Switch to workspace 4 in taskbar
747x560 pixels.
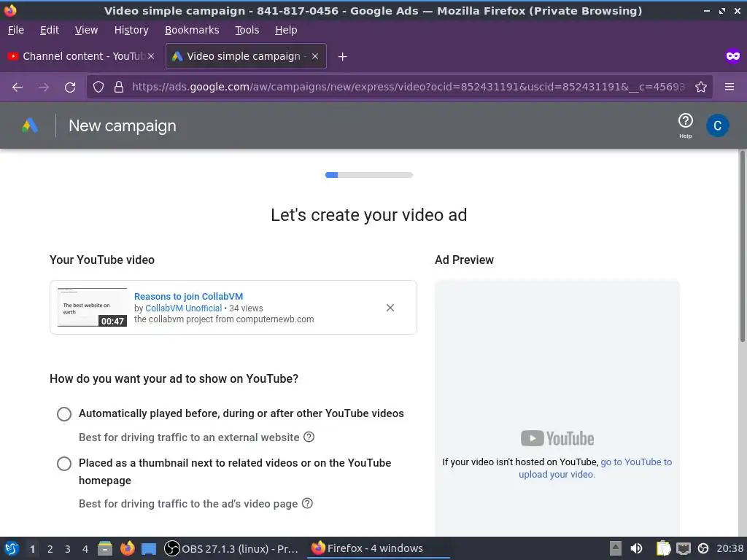click(x=85, y=549)
